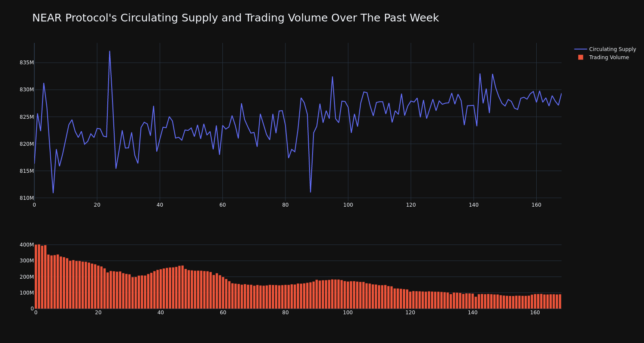Click x-axis label 80 on volume chart
644x343 pixels.
click(x=286, y=313)
